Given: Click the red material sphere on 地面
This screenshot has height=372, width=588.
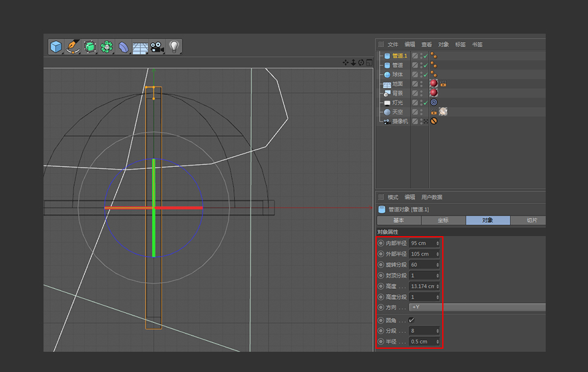Looking at the screenshot, I should coord(433,83).
